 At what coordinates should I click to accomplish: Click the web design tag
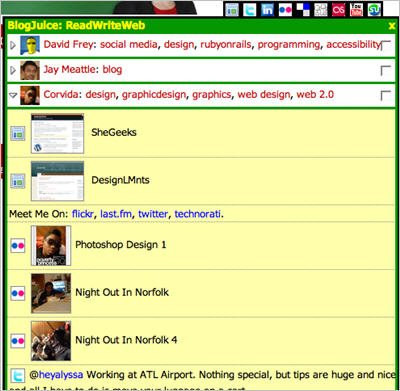point(264,94)
